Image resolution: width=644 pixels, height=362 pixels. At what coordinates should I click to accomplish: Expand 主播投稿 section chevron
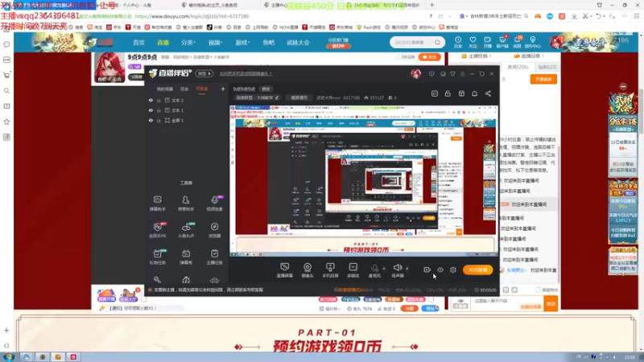(490, 56)
